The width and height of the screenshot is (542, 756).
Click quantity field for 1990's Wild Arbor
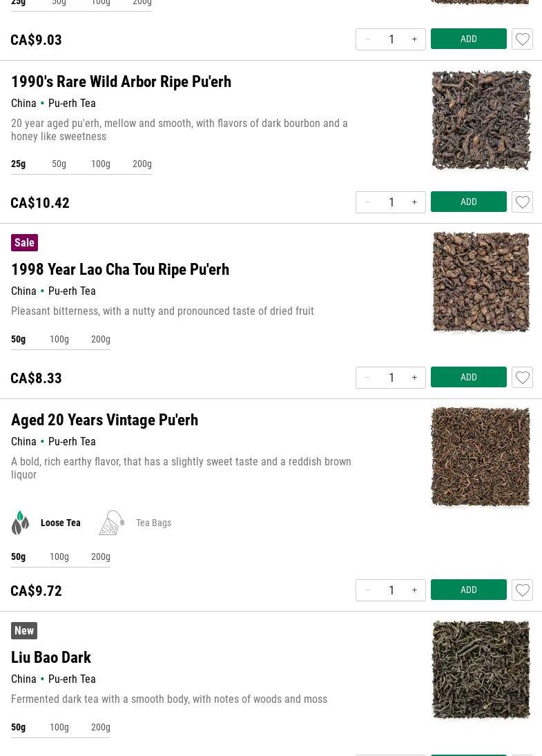coord(391,202)
